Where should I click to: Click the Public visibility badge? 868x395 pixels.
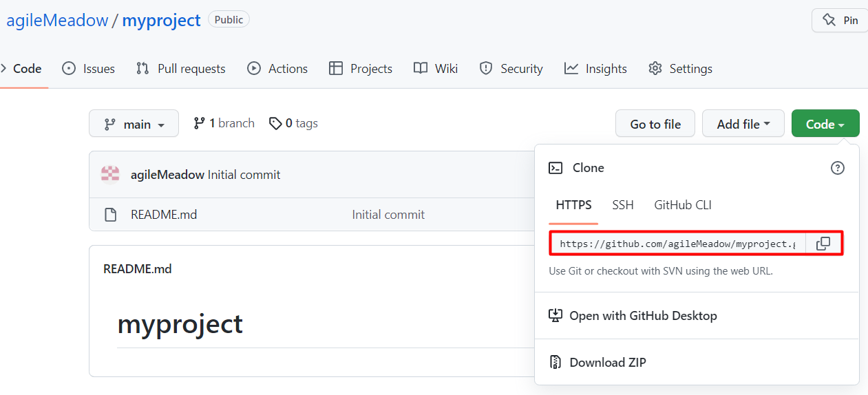tap(229, 20)
